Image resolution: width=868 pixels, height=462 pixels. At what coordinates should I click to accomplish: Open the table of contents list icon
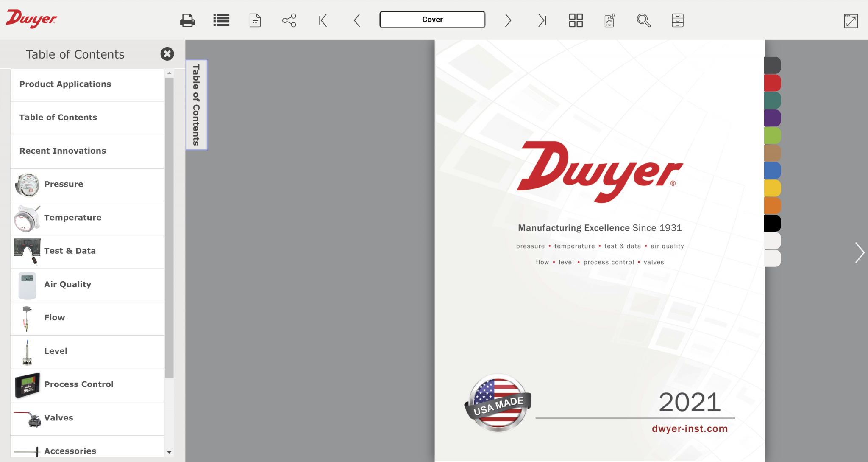point(221,20)
